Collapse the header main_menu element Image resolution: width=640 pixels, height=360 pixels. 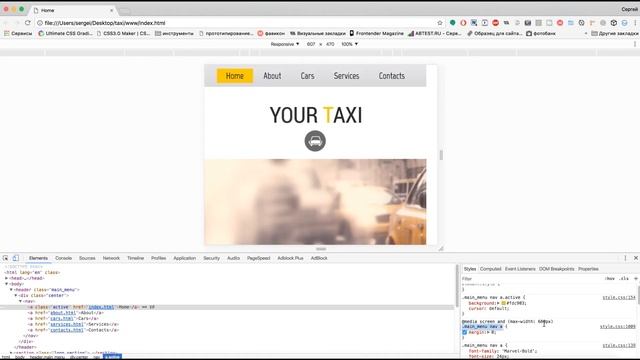tap(11, 289)
